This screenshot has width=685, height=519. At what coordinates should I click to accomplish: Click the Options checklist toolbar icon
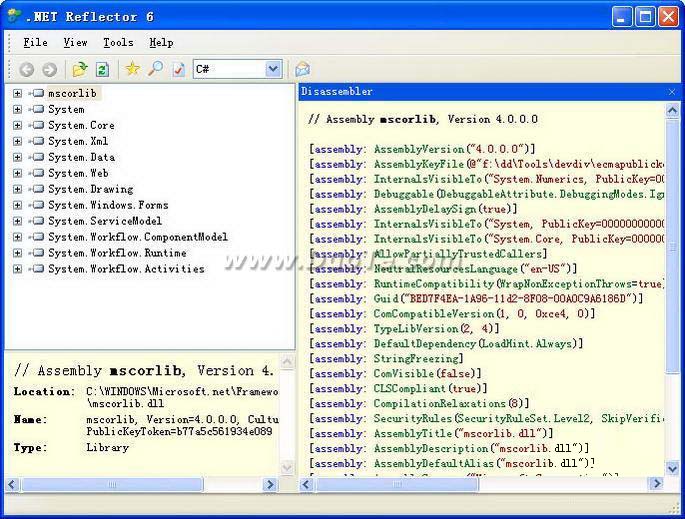[178, 69]
